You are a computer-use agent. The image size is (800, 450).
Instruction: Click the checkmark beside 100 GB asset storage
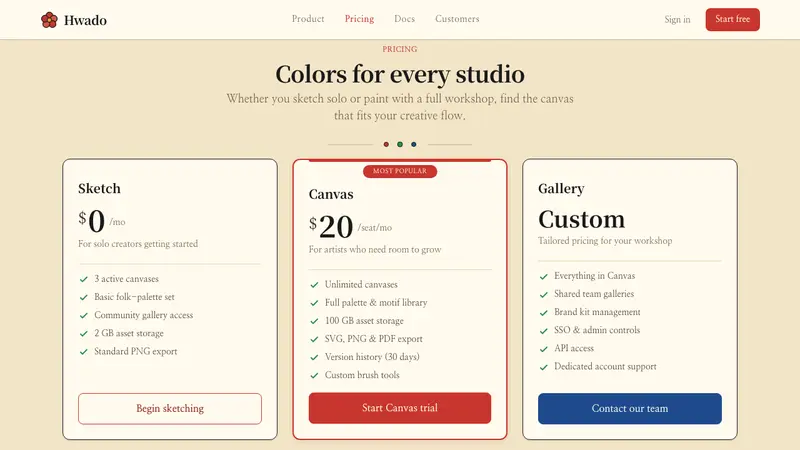(314, 321)
